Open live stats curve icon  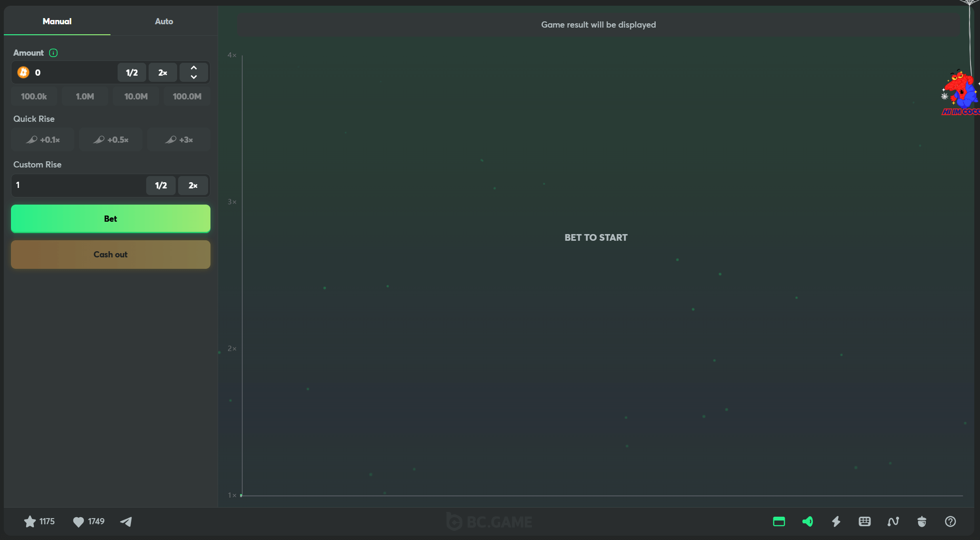tap(893, 521)
